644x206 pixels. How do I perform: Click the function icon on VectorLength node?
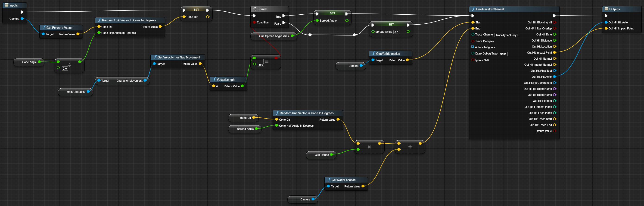(214, 80)
